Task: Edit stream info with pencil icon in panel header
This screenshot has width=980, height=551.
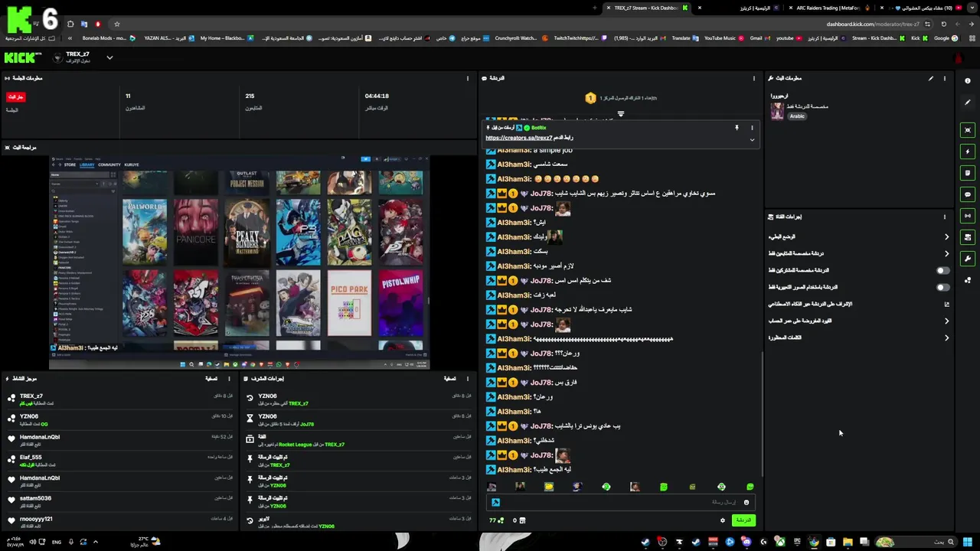Action: (x=931, y=78)
